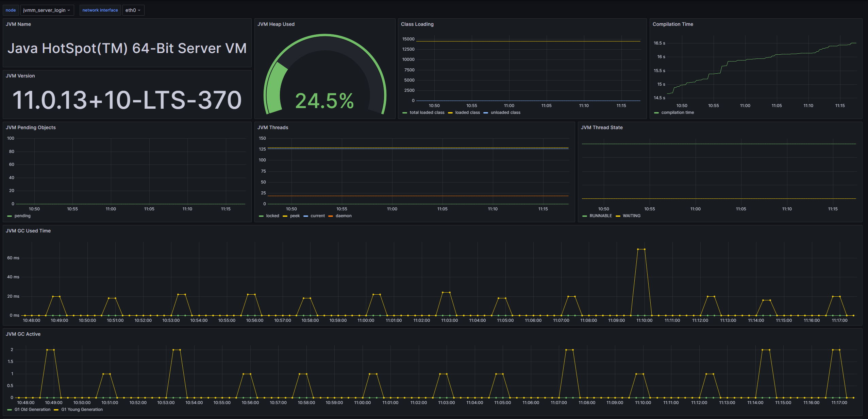The image size is (868, 419).
Task: Toggle the G1 Young Generation legend series
Action: (82, 409)
